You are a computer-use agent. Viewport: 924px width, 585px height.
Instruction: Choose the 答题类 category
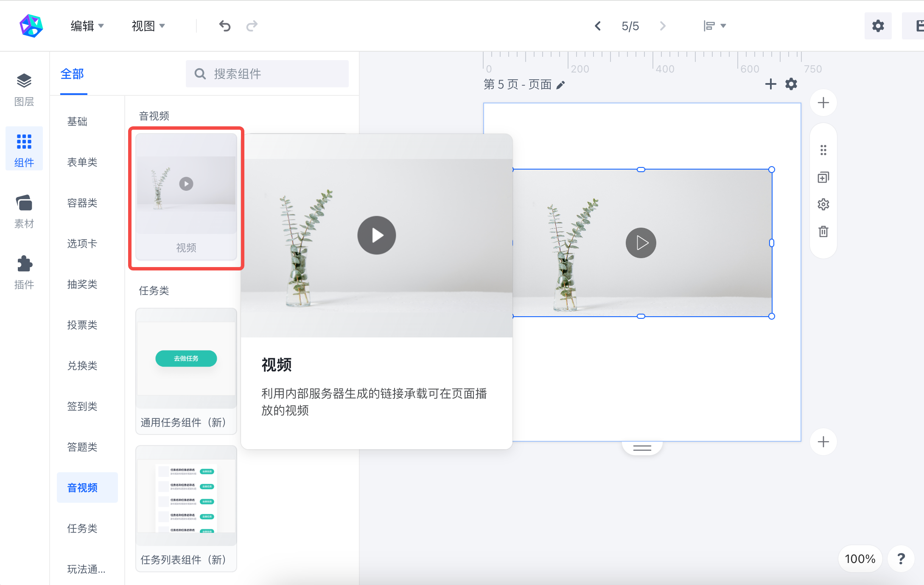82,447
